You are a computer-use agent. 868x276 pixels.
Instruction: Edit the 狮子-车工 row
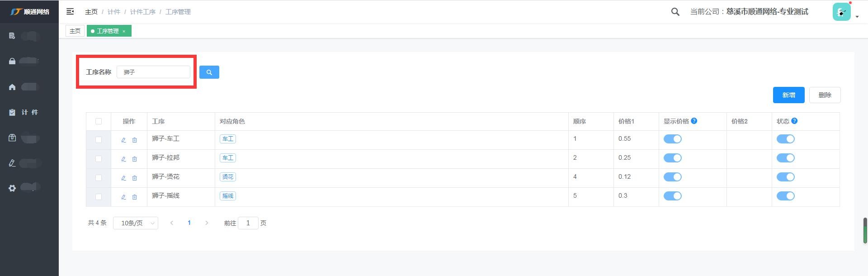tap(123, 140)
